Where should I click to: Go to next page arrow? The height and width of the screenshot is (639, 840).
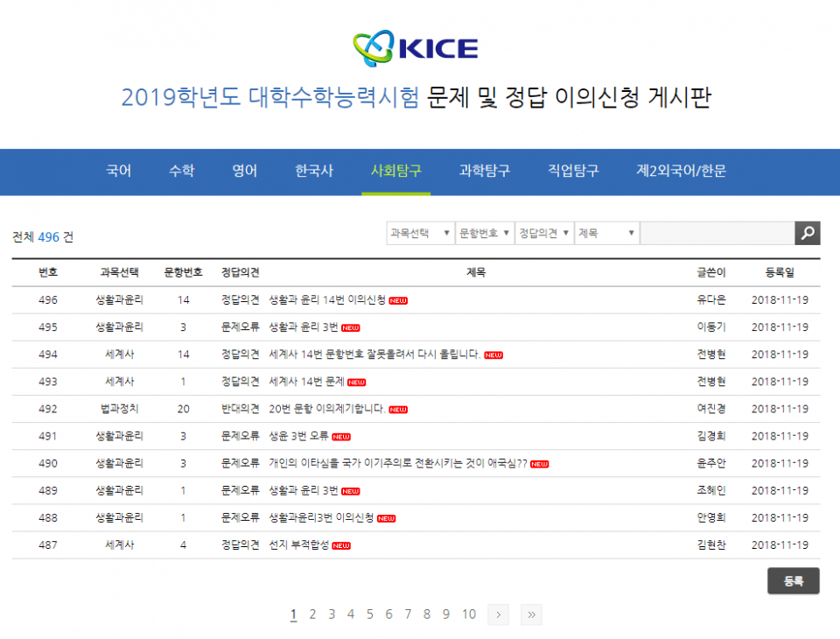[x=498, y=614]
